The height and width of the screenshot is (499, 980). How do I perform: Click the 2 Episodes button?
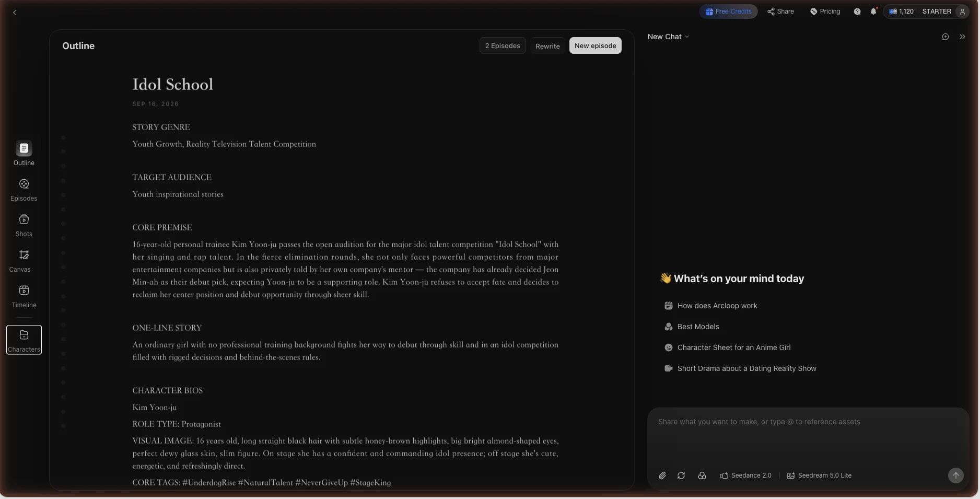[x=503, y=45]
